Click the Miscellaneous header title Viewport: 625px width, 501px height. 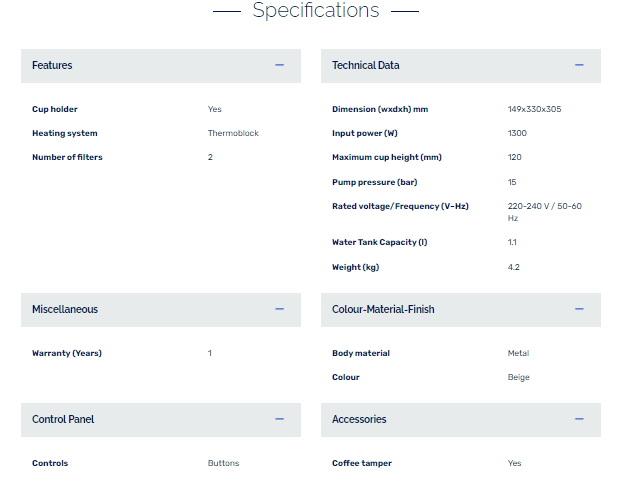(65, 309)
